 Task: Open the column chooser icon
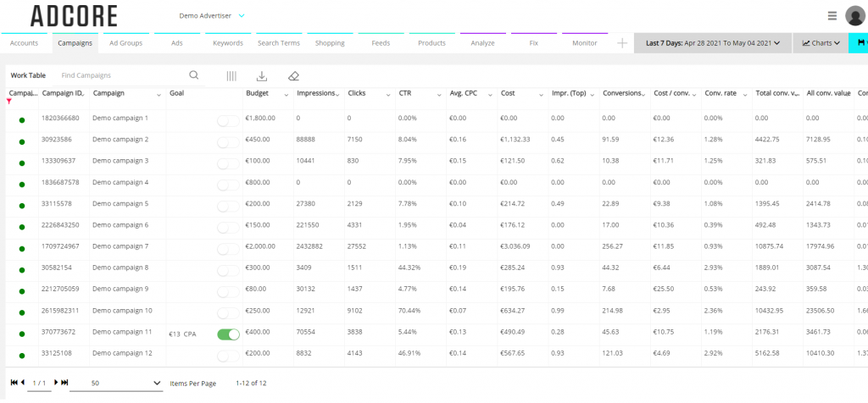231,75
